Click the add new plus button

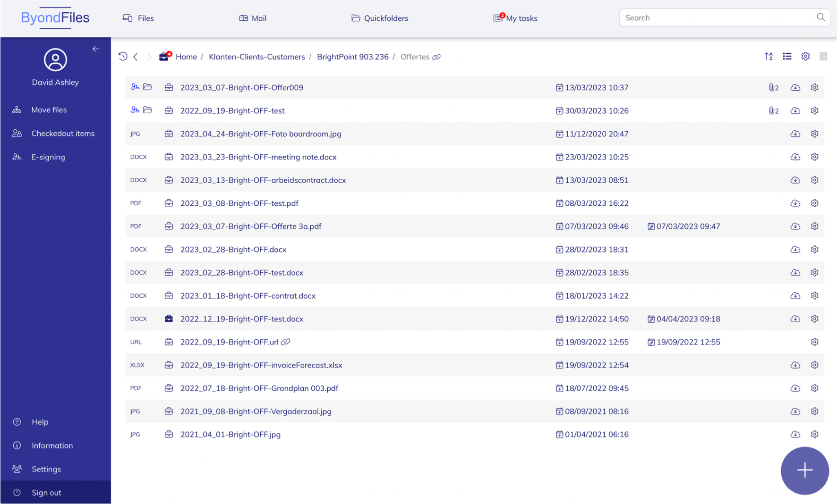pyautogui.click(x=804, y=470)
